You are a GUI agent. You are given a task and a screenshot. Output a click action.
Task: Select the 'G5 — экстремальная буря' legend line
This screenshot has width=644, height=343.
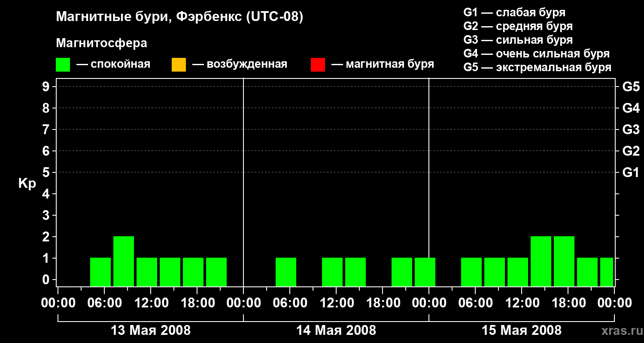[537, 67]
